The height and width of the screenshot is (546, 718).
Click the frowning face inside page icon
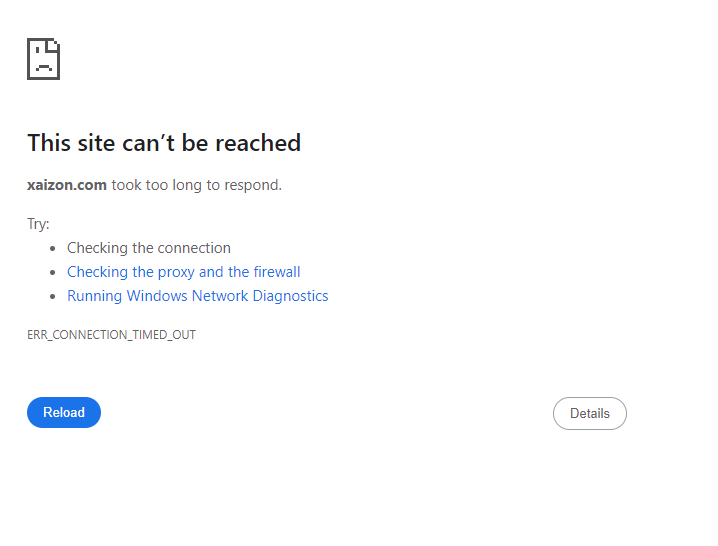pyautogui.click(x=44, y=61)
